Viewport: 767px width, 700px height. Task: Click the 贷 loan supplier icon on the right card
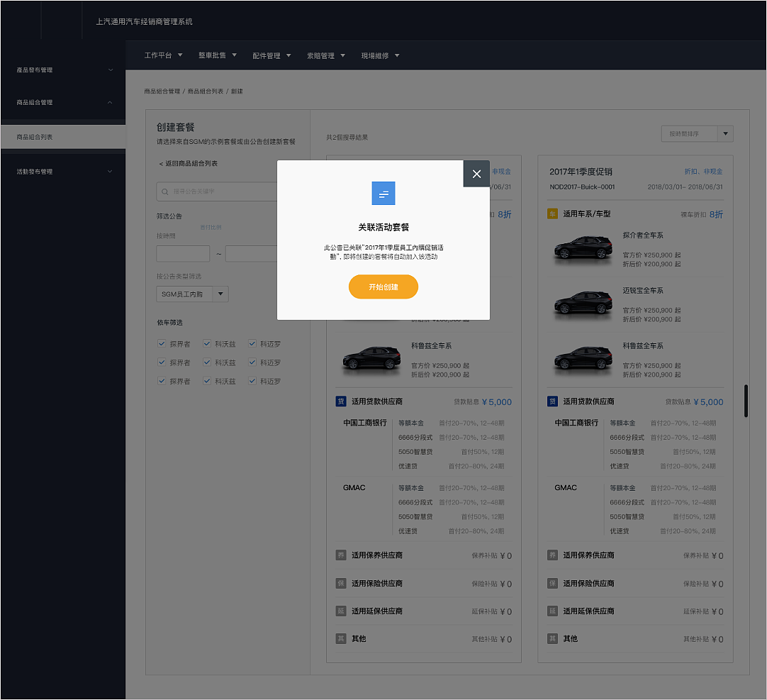tap(552, 401)
